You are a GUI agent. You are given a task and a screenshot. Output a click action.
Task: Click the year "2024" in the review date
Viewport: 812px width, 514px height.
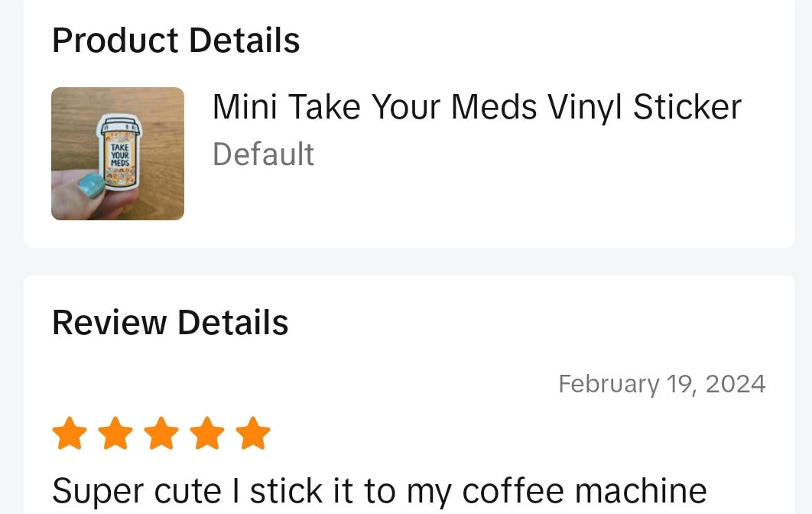(735, 383)
